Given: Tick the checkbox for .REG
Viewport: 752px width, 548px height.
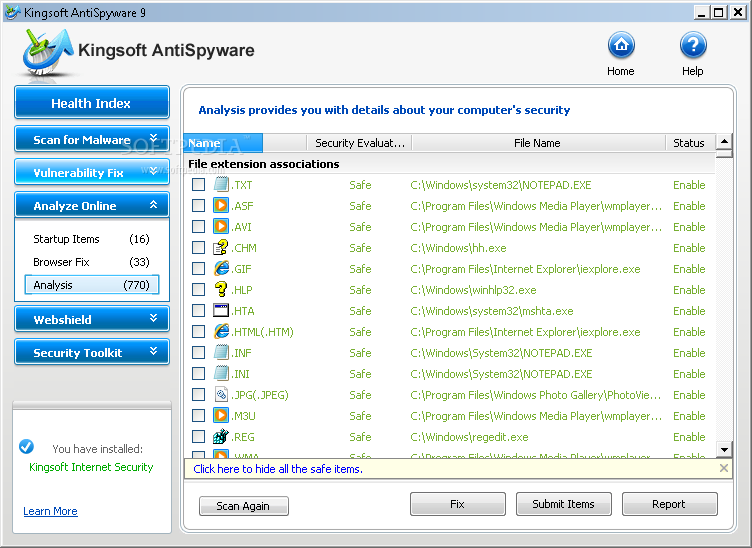Looking at the screenshot, I should (199, 436).
